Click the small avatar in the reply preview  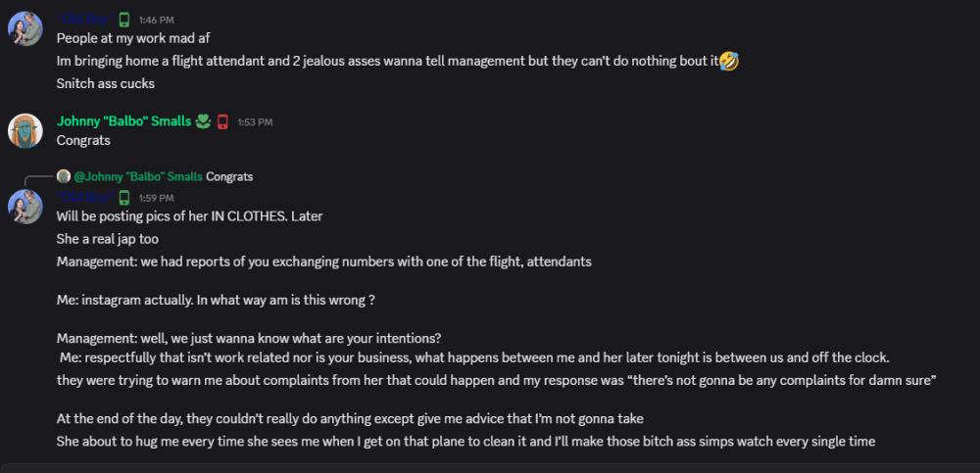(64, 176)
